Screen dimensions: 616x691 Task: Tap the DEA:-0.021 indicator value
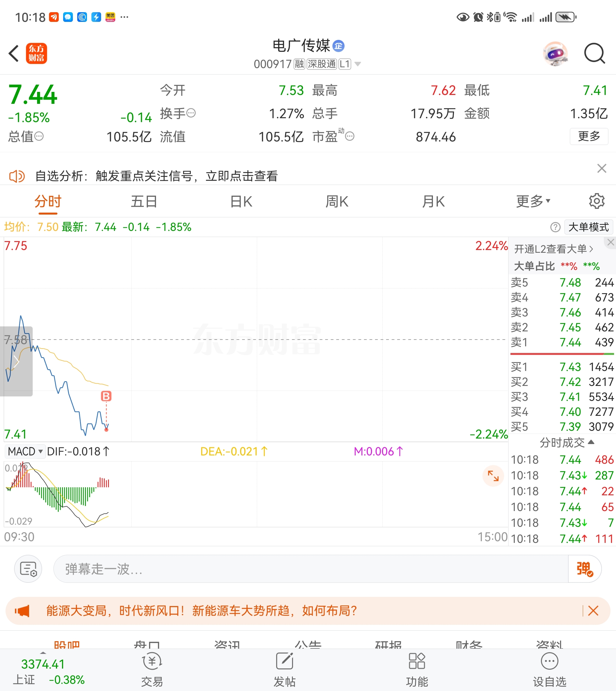(234, 451)
